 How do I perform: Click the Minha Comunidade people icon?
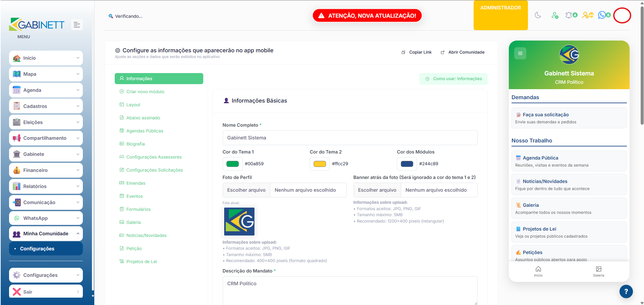(17, 234)
